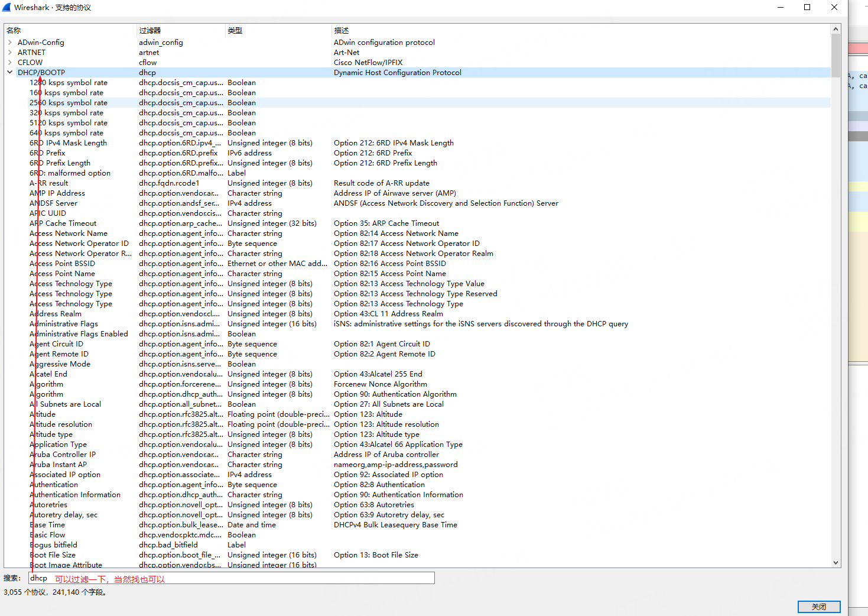This screenshot has height=616, width=868.
Task: Expand the ARTNET protocol row
Action: click(x=10, y=53)
